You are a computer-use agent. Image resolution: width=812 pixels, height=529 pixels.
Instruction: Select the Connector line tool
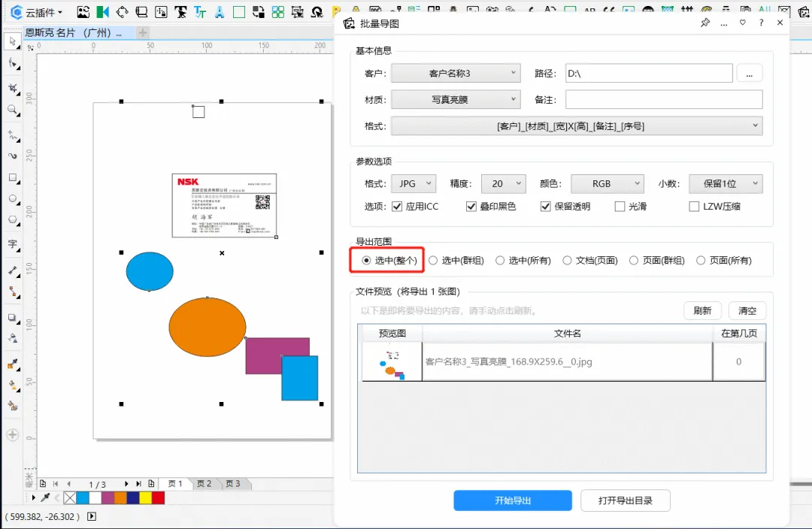point(13,292)
